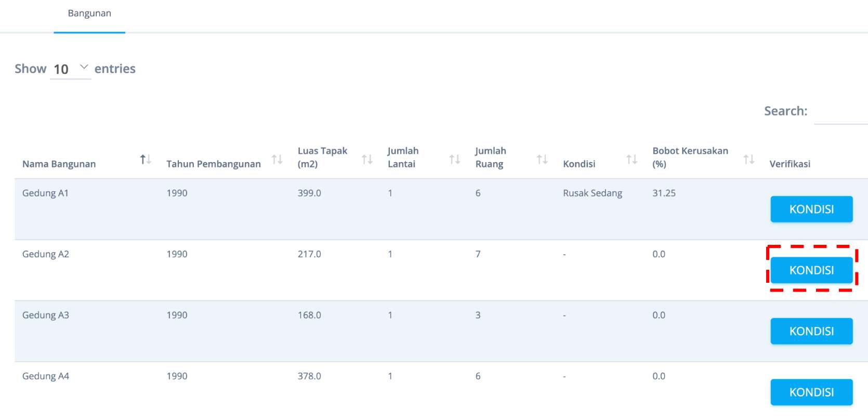Click the 217.0 area value
This screenshot has height=420, width=868.
point(309,254)
